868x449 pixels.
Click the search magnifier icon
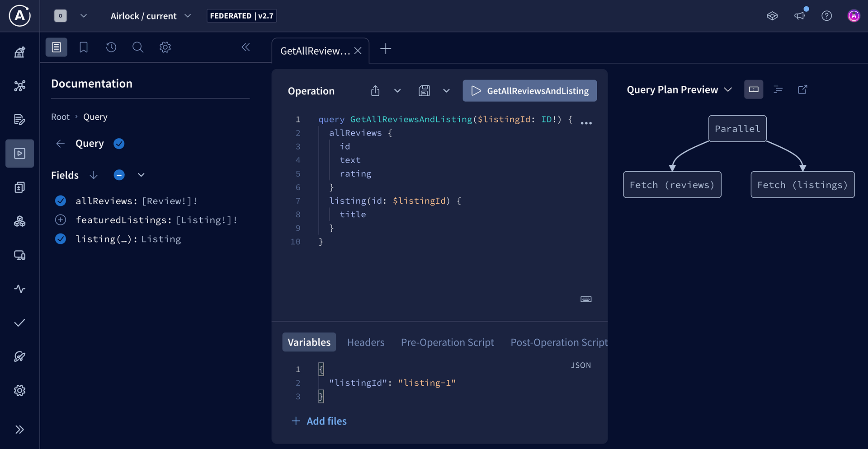click(138, 47)
